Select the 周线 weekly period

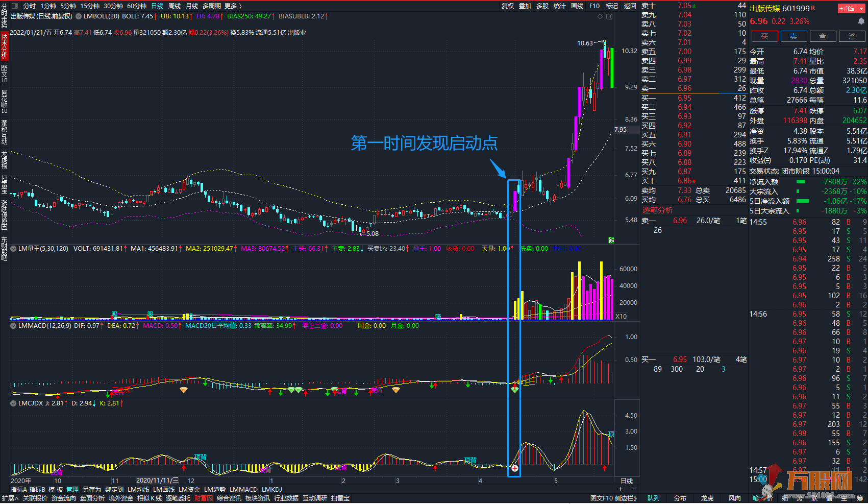pos(175,6)
